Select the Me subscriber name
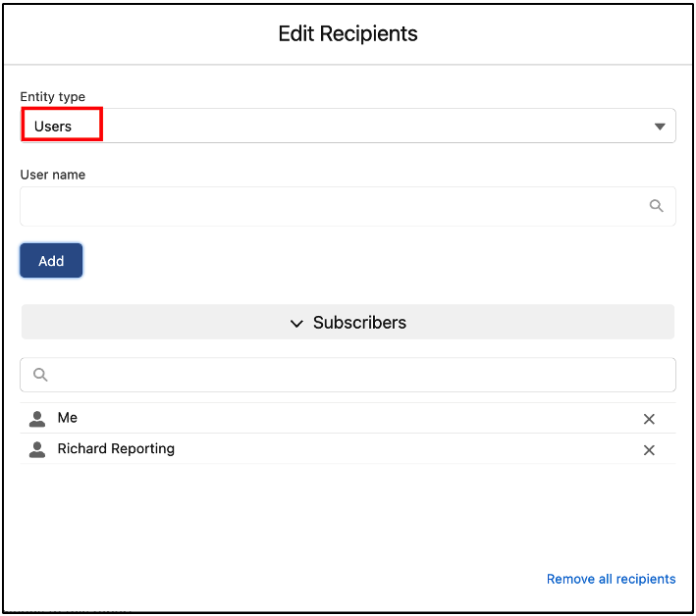This screenshot has width=696, height=616. click(x=68, y=418)
